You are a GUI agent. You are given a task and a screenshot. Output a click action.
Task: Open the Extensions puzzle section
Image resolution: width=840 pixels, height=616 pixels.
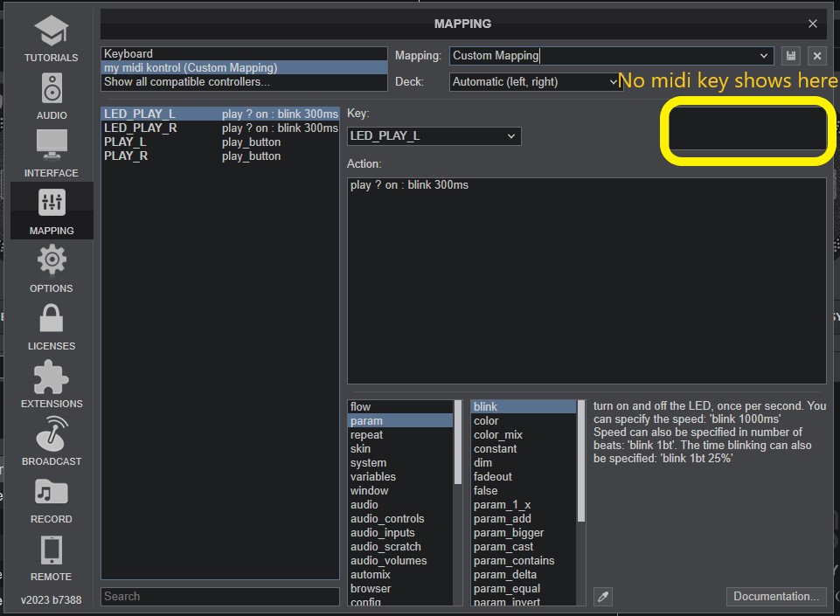pyautogui.click(x=52, y=384)
